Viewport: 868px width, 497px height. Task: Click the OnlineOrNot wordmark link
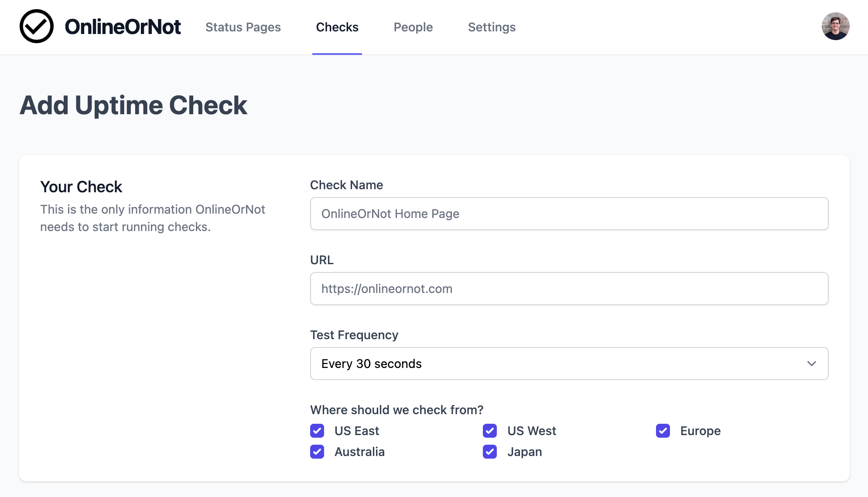[x=124, y=26]
